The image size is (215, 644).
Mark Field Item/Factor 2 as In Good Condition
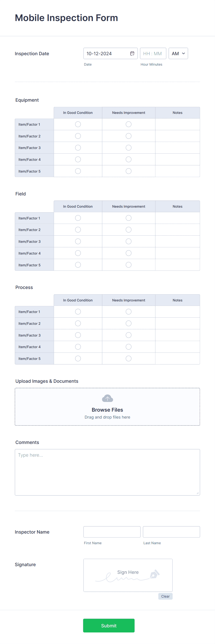(78, 230)
